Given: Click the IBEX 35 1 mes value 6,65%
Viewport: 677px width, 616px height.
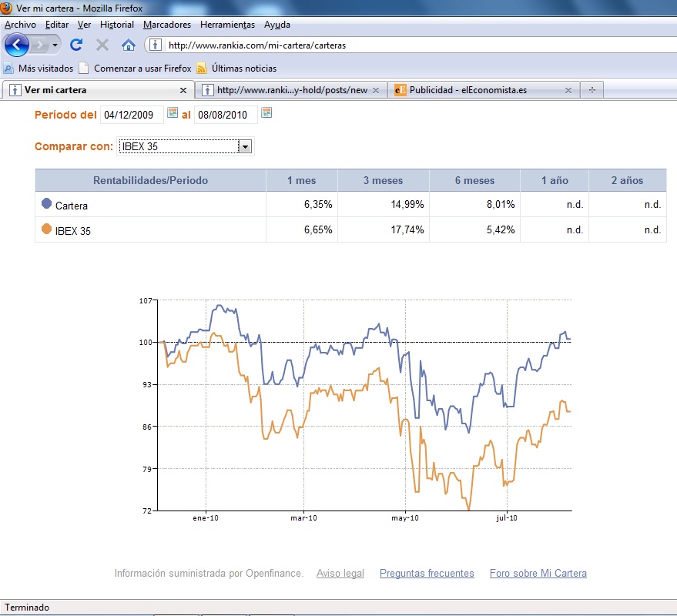Looking at the screenshot, I should (x=318, y=229).
